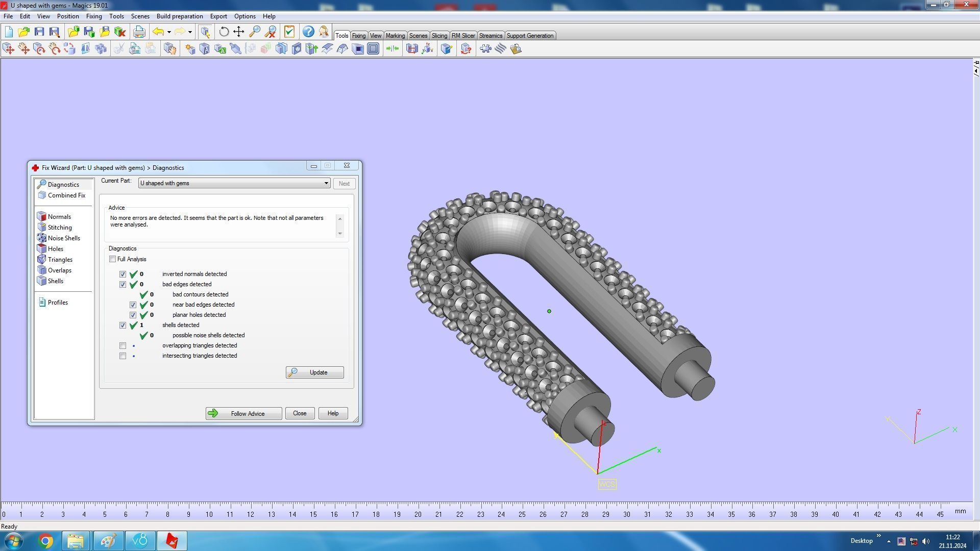Open the Triangles fix step
Image resolution: width=980 pixels, height=551 pixels.
point(60,260)
